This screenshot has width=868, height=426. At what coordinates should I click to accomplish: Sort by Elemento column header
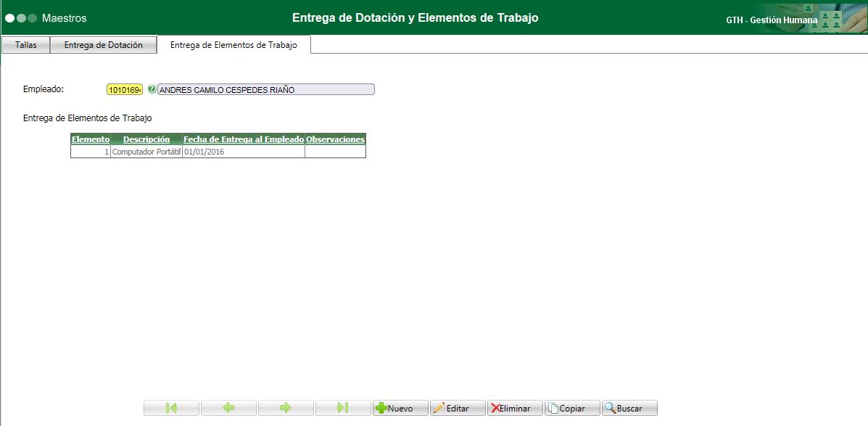(91, 139)
